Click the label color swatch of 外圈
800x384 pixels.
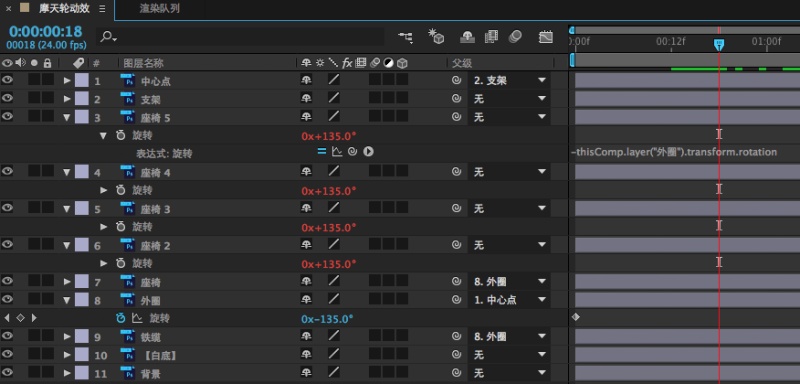pos(82,300)
